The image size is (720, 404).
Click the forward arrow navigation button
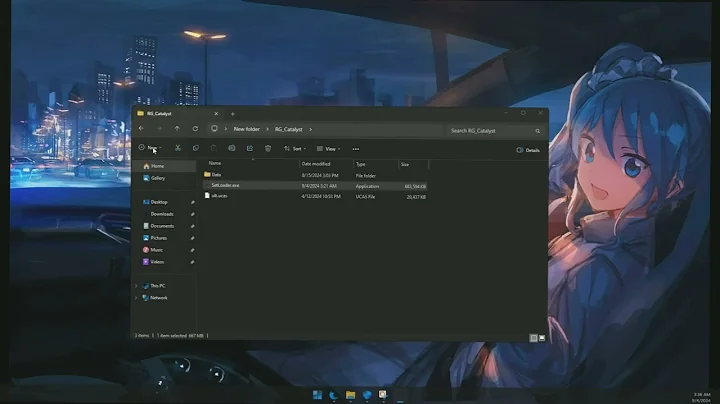click(x=159, y=129)
